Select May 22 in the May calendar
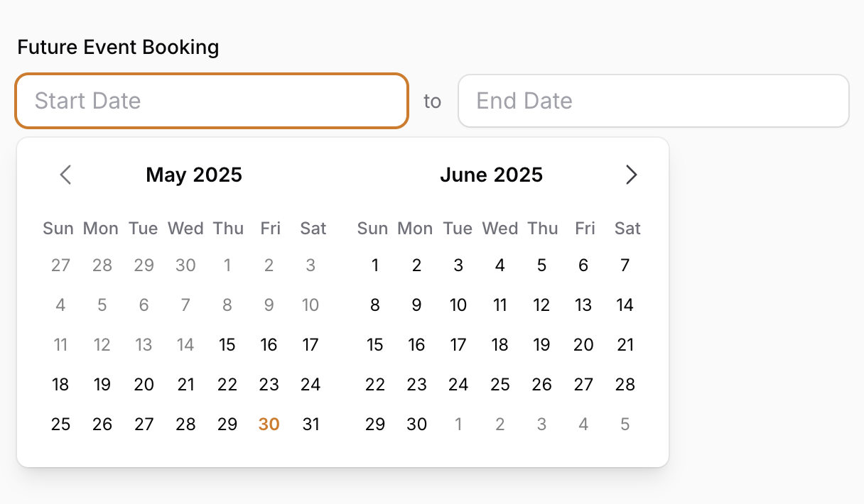The width and height of the screenshot is (864, 504). click(x=227, y=385)
